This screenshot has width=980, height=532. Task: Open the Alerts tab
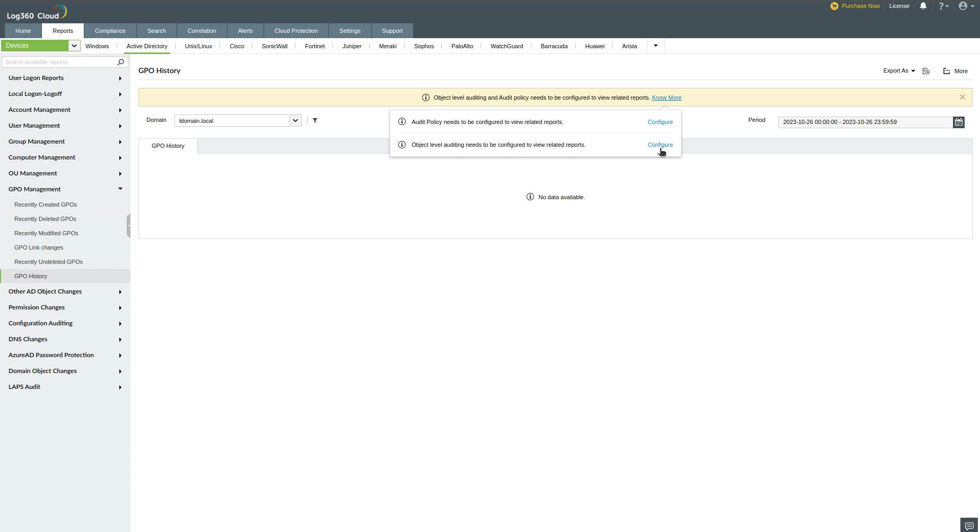[x=246, y=31]
